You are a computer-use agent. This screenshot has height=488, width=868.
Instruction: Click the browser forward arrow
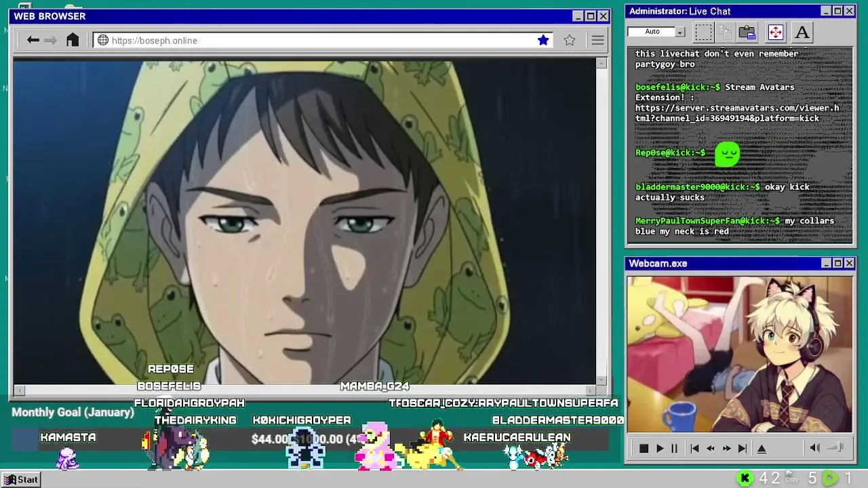[50, 40]
